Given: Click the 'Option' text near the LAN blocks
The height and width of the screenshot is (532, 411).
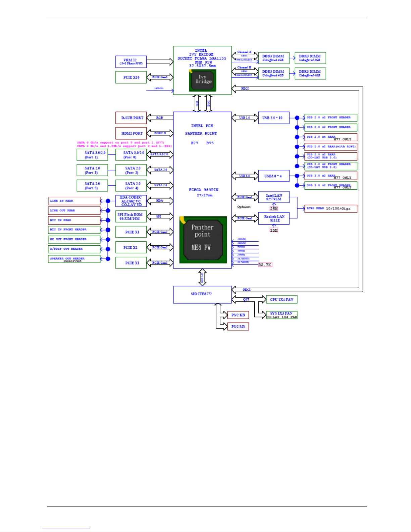Looking at the screenshot, I should (244, 207).
